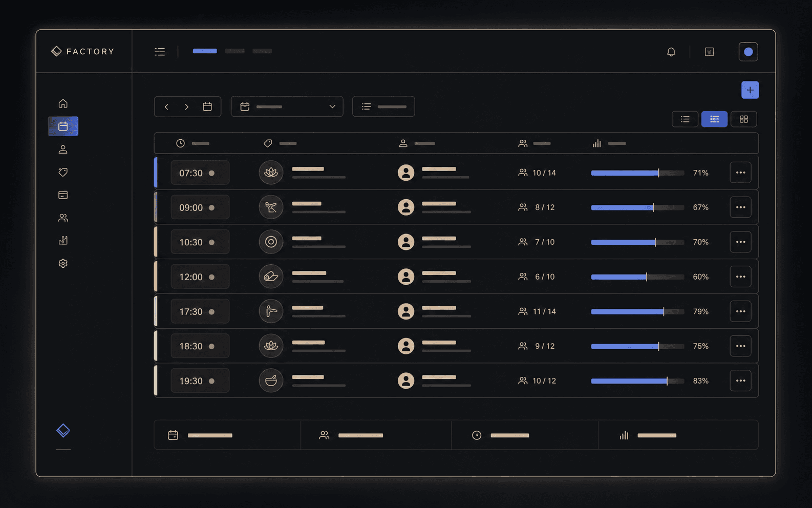Screen dimensions: 812x508
Task: Click the bowl icon in 19:30 row
Action: [x=271, y=380]
